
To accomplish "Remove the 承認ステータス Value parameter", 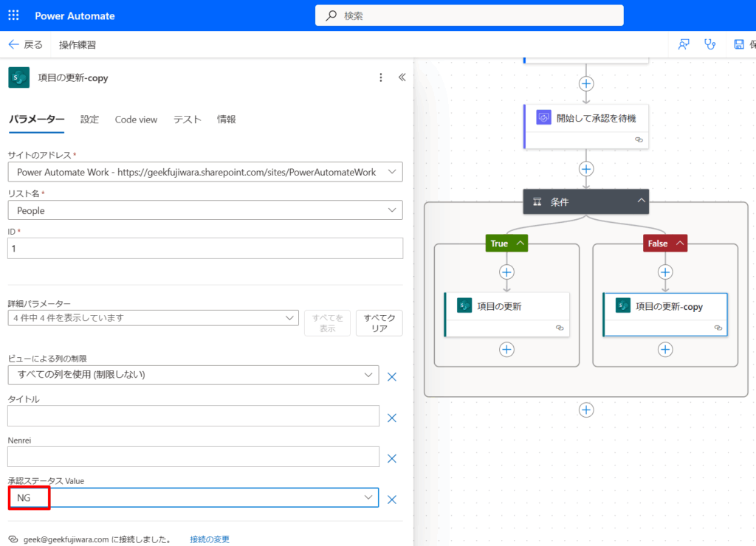I will [392, 500].
